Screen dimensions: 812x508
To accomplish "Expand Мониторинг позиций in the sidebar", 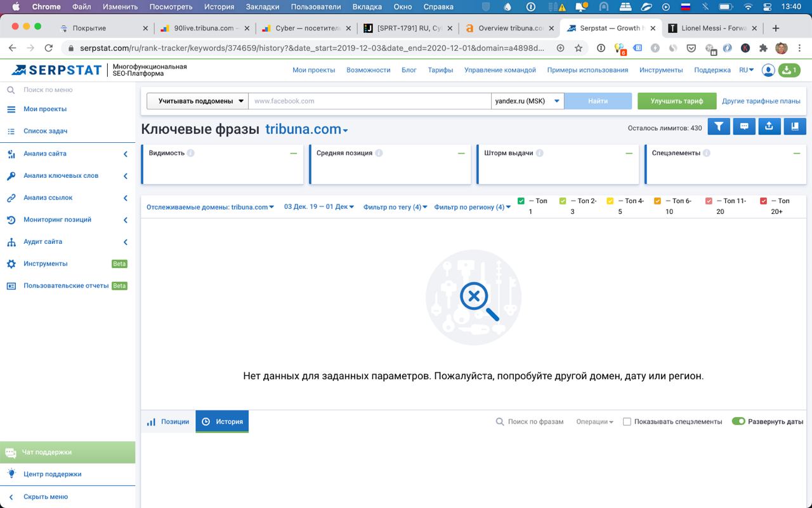I will (x=67, y=220).
